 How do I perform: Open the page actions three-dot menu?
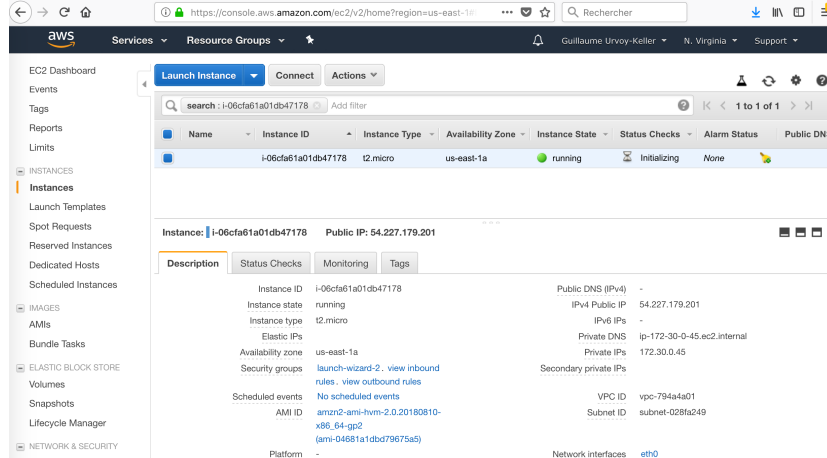tap(507, 12)
